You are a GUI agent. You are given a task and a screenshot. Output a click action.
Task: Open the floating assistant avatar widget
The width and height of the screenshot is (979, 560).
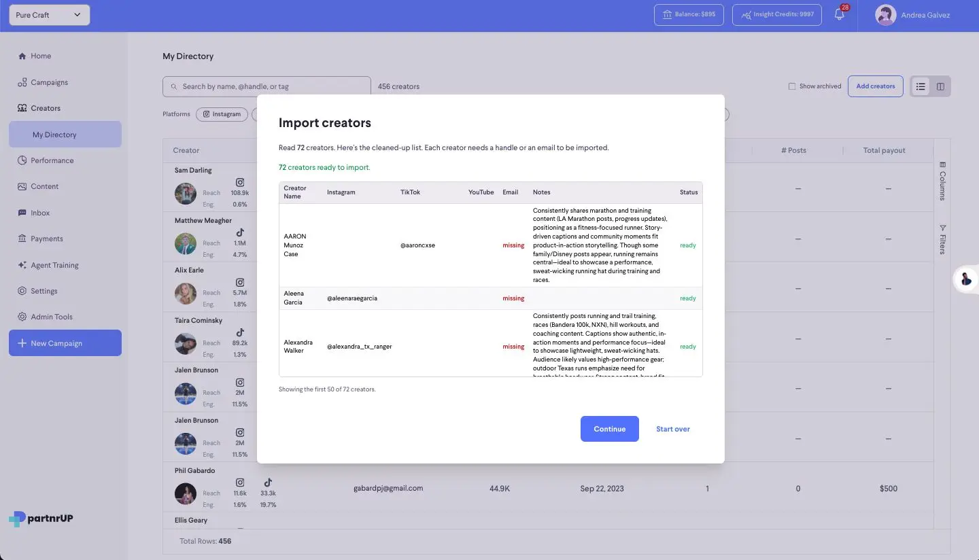[x=965, y=279]
